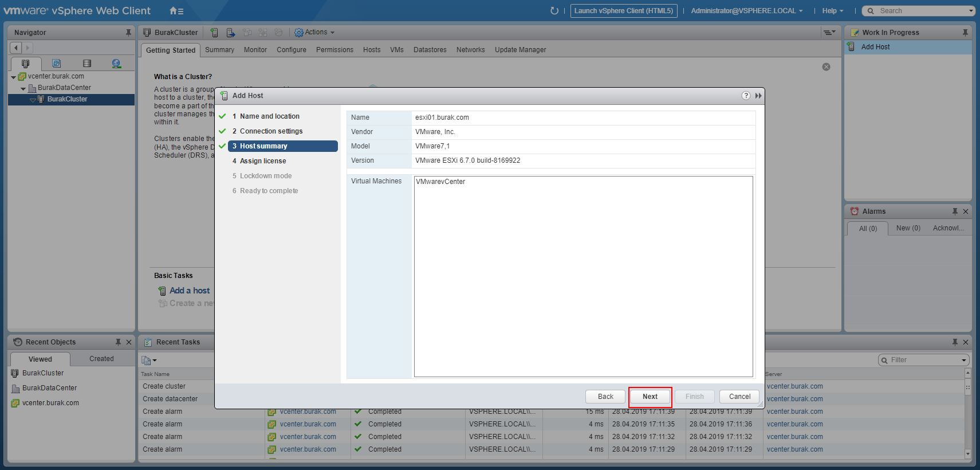This screenshot has width=980, height=470.
Task: Open the Created tab in Recent Objects
Action: 101,359
